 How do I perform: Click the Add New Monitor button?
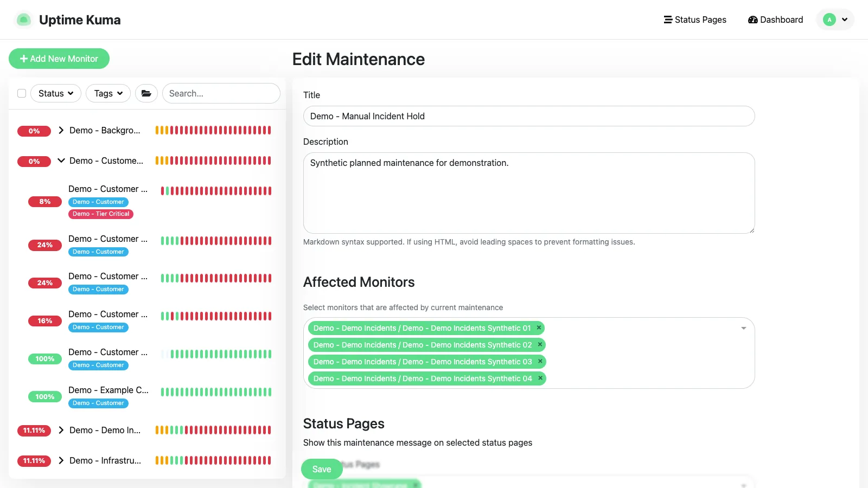tap(59, 59)
